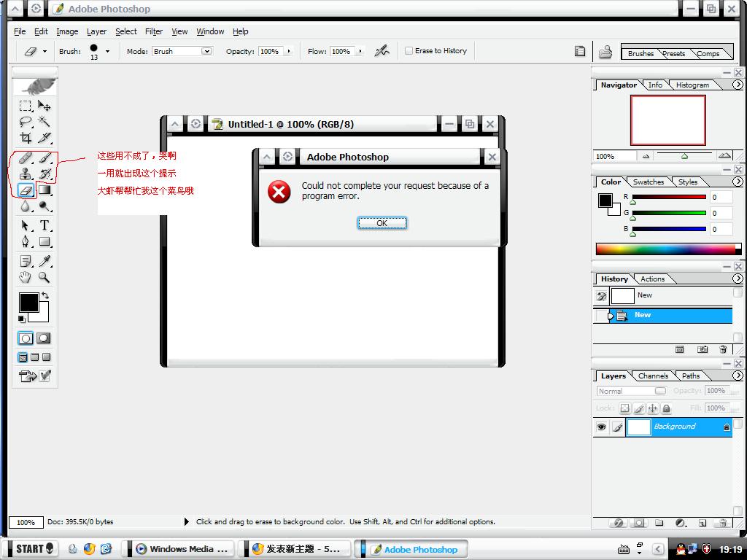747x560 pixels.
Task: Choose the Notes tool
Action: (x=26, y=261)
